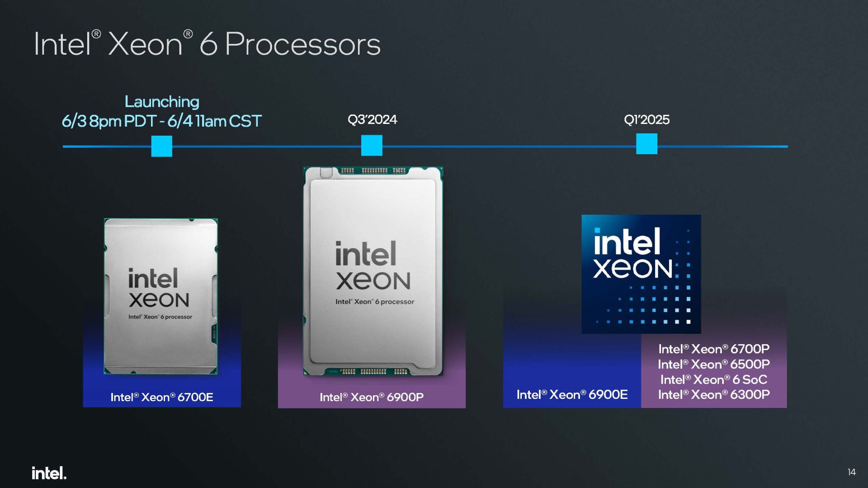This screenshot has height=488, width=868.
Task: Click the slide page number 14
Action: [852, 472]
